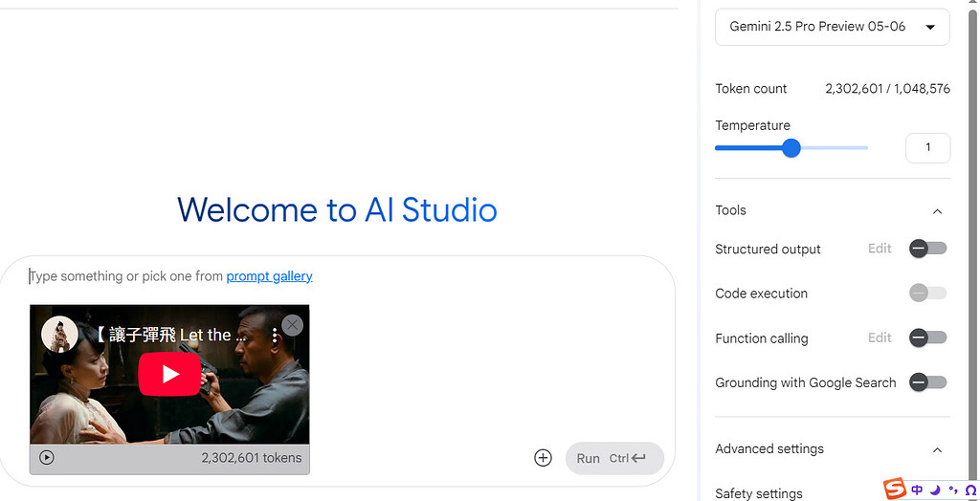Click the Sogou input method S icon

[895, 490]
